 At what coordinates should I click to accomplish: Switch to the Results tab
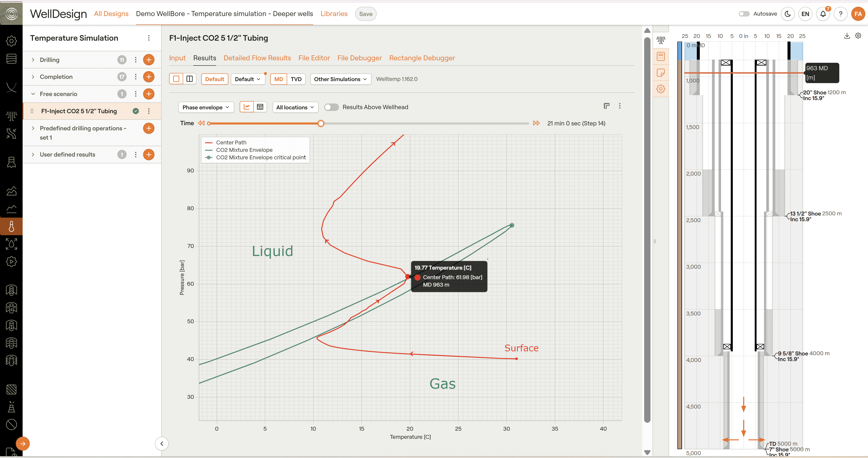pyautogui.click(x=205, y=58)
